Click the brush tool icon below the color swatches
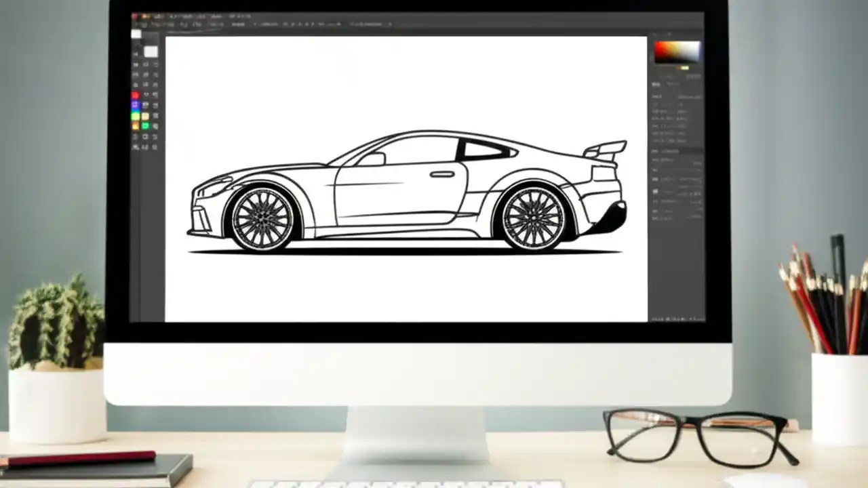This screenshot has height=488, width=868. click(x=136, y=137)
